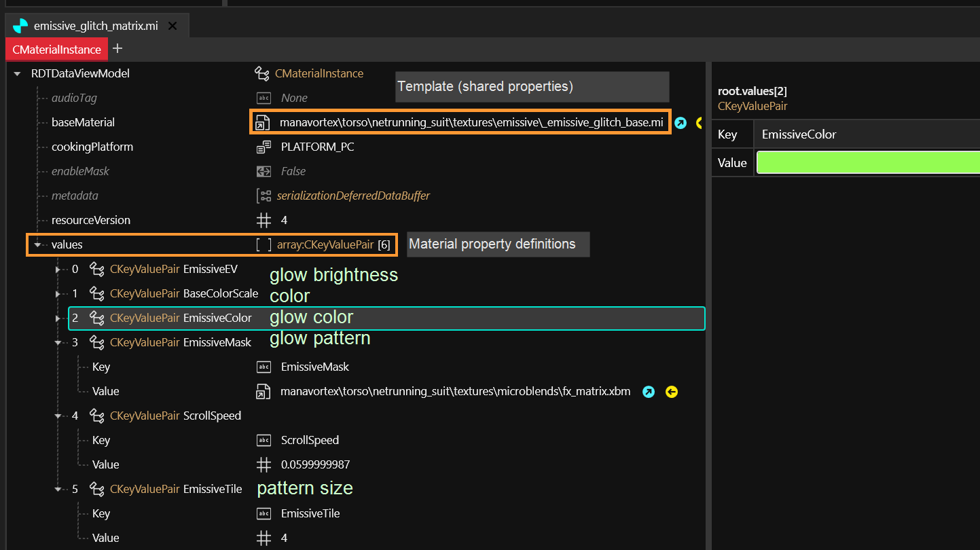Close the emissive_glitch_matrix.mi tab
Image resolution: width=980 pixels, height=550 pixels.
click(x=173, y=26)
